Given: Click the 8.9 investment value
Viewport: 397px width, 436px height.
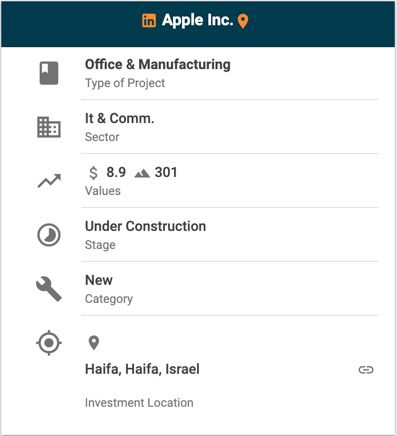Looking at the screenshot, I should pyautogui.click(x=116, y=172).
